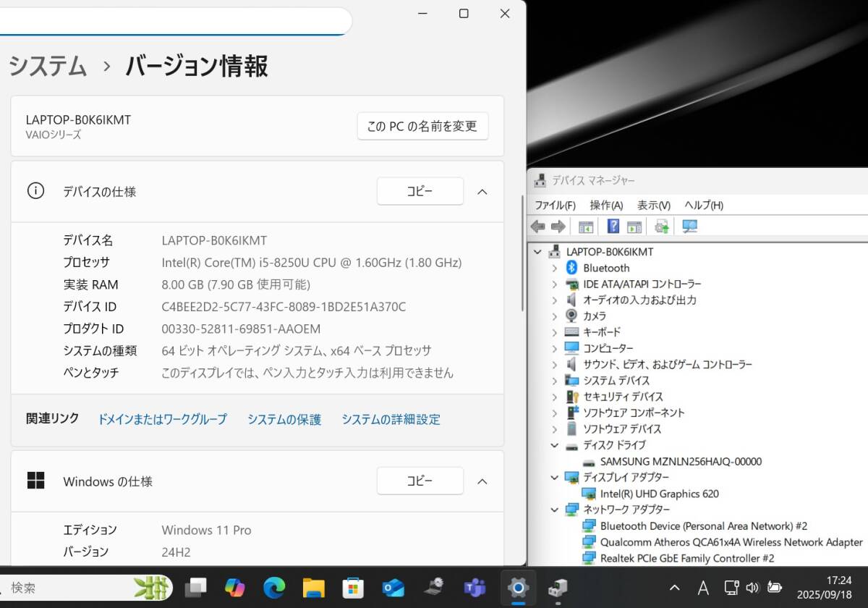Collapse the ディスク ドライブ category
Image resolution: width=868 pixels, height=608 pixels.
pyautogui.click(x=555, y=445)
